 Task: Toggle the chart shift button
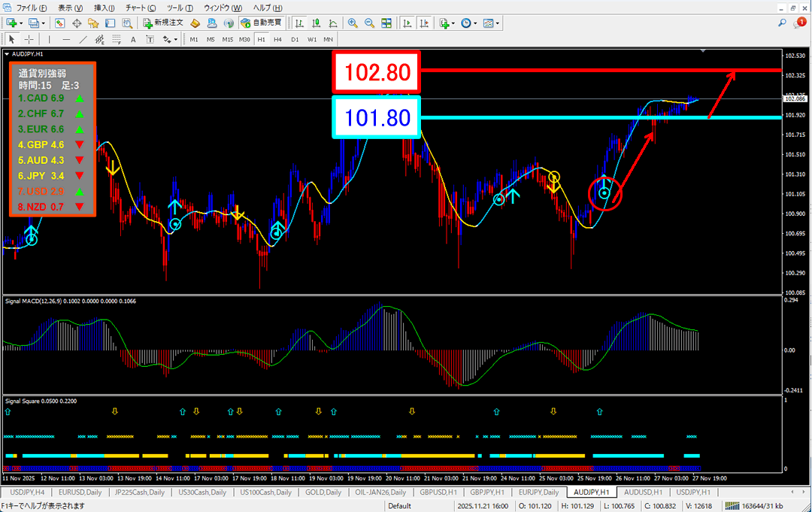pyautogui.click(x=424, y=23)
